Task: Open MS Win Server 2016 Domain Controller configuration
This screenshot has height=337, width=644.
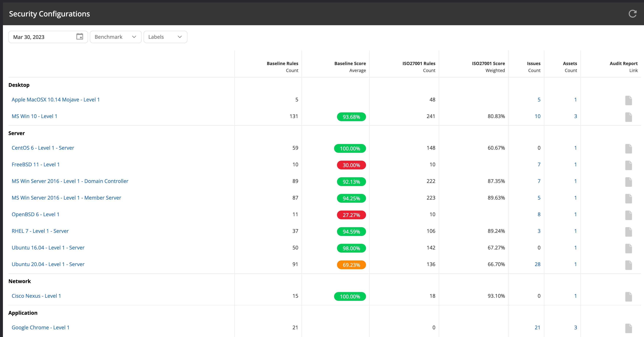Action: click(70, 181)
